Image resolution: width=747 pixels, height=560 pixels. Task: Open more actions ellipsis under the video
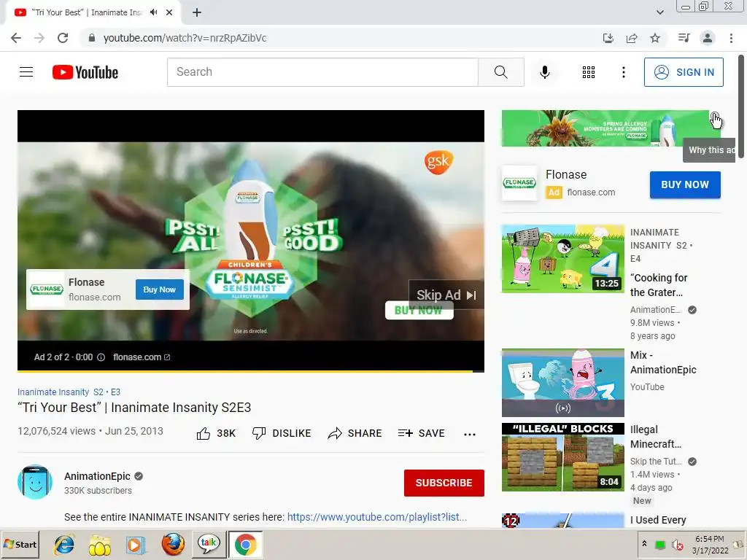click(470, 435)
